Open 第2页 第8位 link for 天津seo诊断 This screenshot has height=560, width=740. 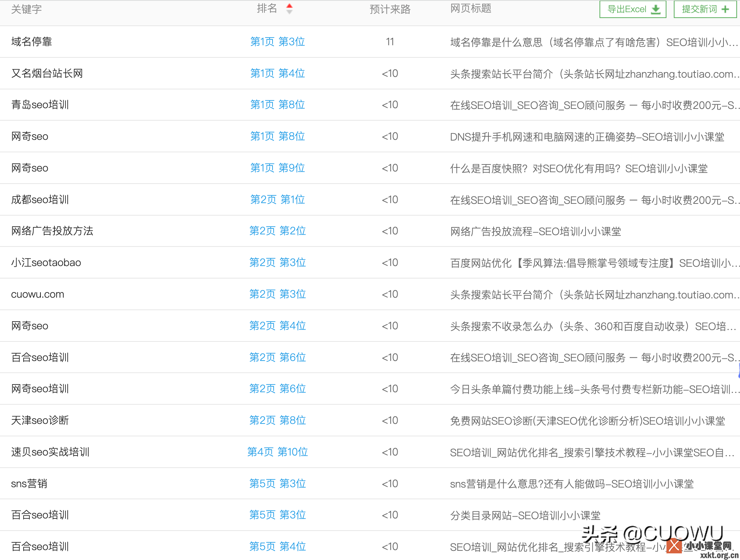tap(278, 420)
